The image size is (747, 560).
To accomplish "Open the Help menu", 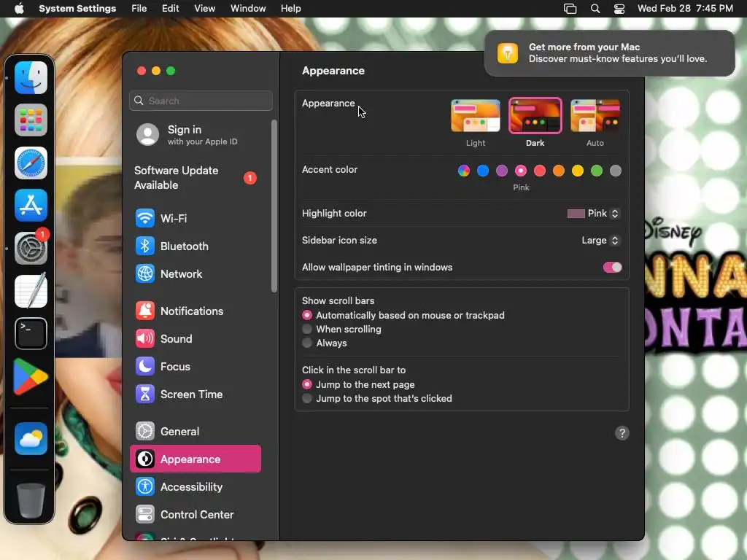I will (x=290, y=9).
